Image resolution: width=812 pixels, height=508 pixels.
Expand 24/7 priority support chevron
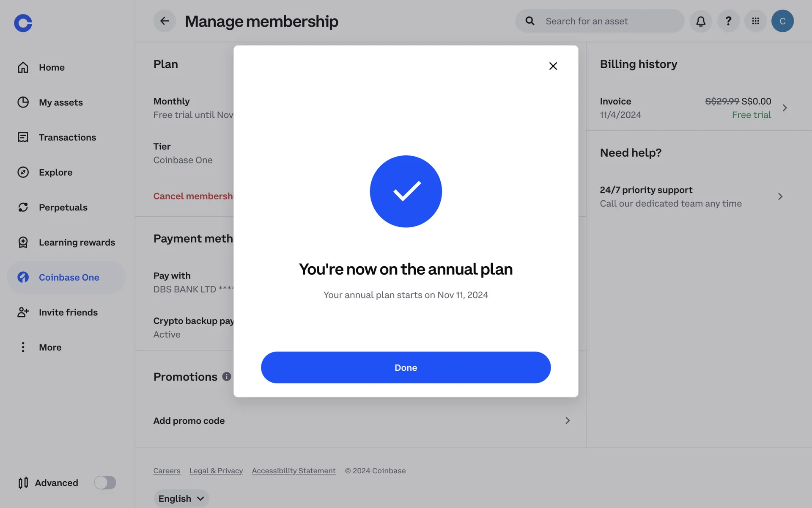780,196
